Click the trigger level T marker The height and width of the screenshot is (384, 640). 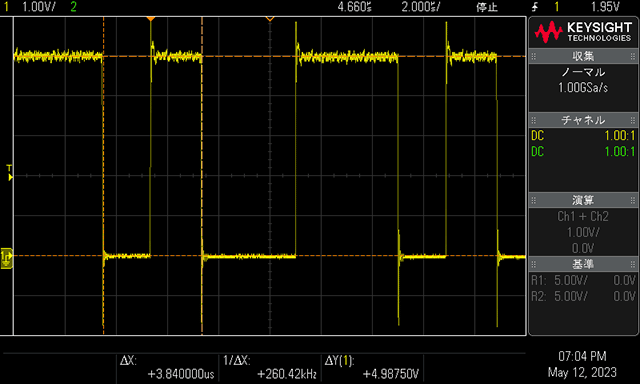click(x=9, y=173)
